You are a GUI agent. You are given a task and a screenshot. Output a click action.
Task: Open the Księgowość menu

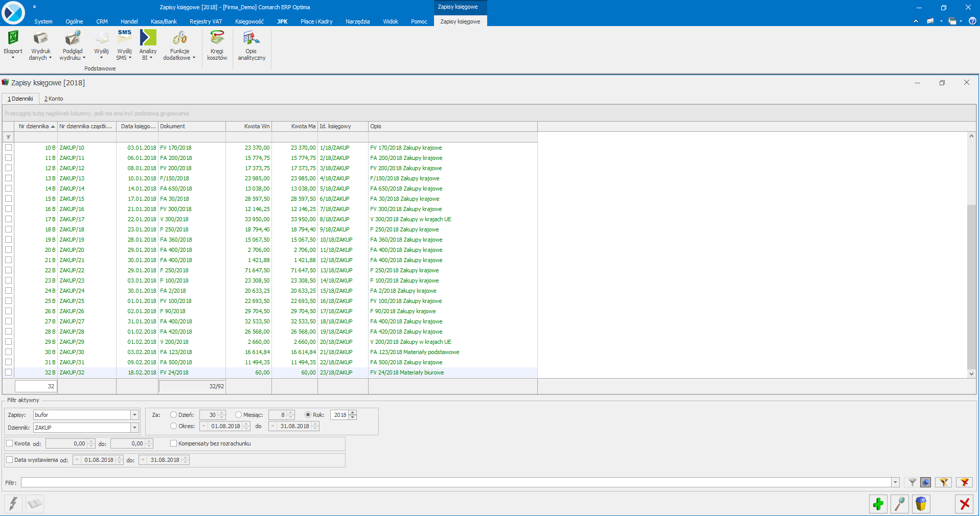(249, 21)
